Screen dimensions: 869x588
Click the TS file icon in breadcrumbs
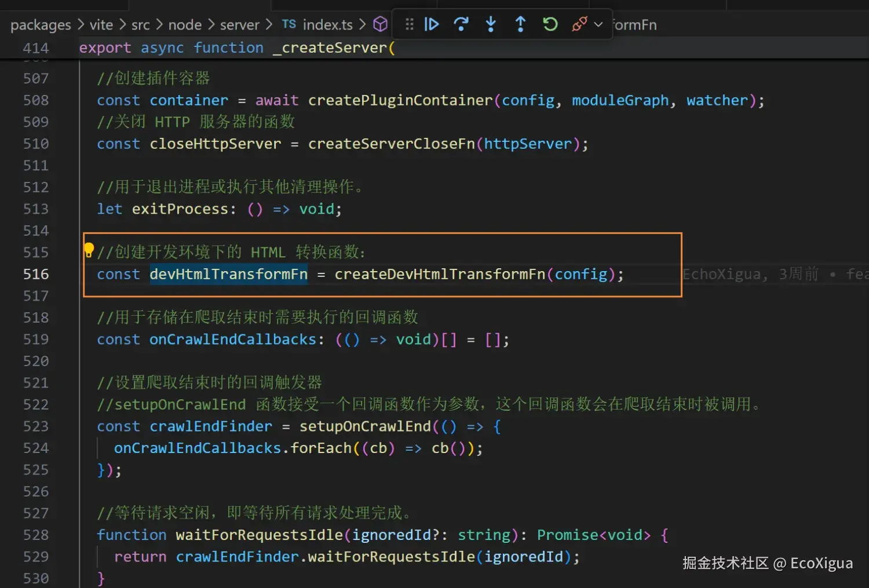click(289, 24)
